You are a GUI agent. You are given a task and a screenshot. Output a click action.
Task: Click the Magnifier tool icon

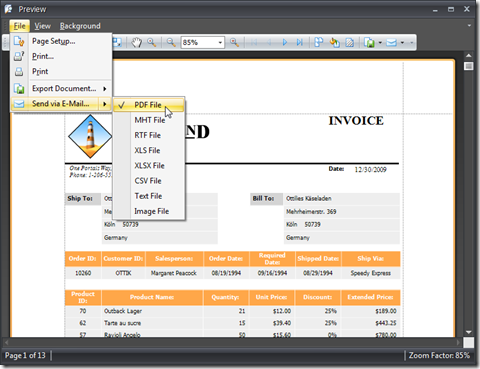pos(152,42)
